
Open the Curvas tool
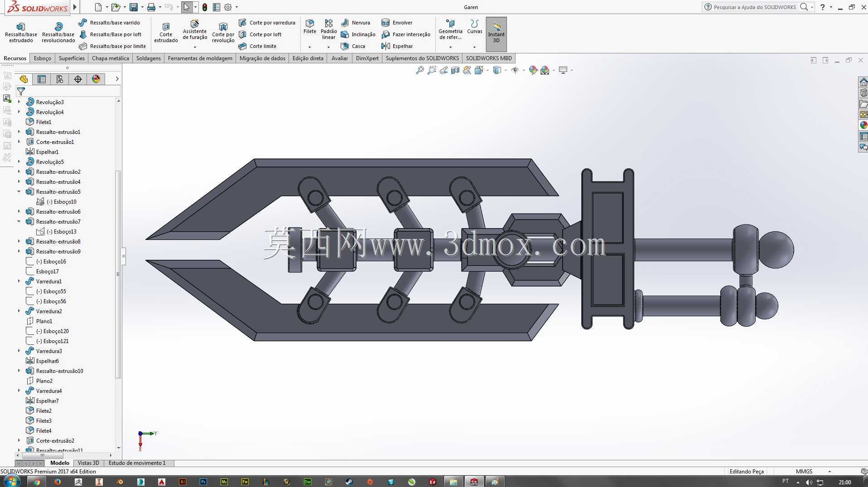474,26
